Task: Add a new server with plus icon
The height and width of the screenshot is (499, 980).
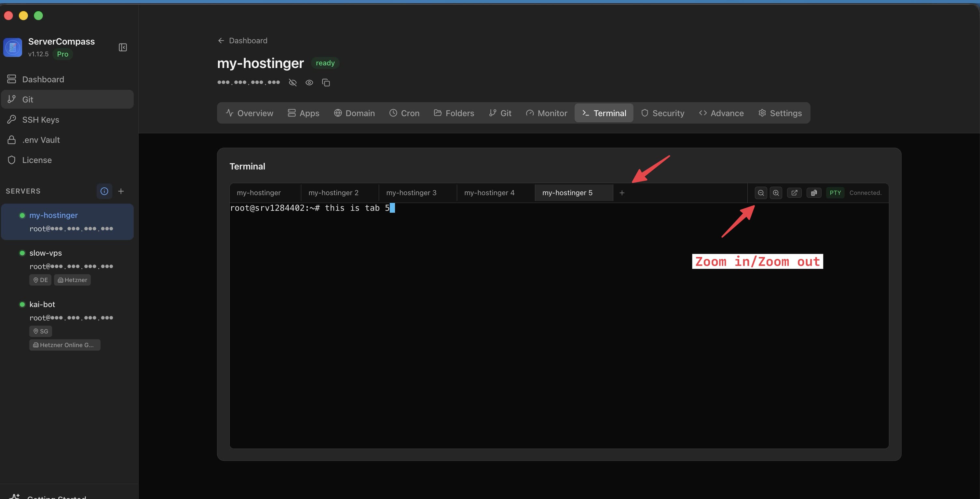Action: pyautogui.click(x=121, y=191)
